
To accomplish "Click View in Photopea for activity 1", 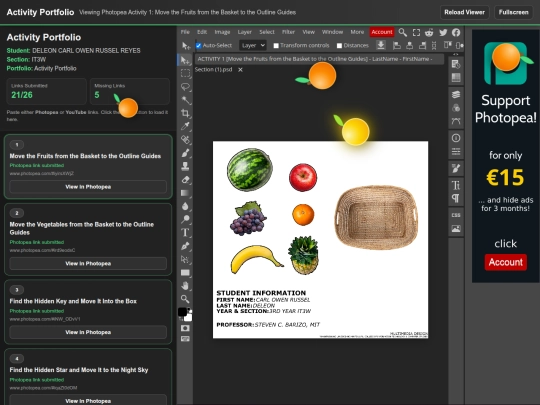I will tap(88, 187).
